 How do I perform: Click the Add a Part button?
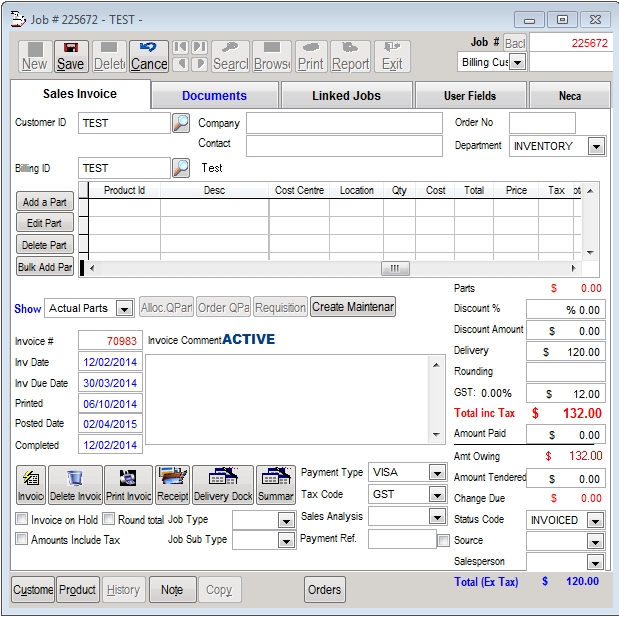point(45,202)
